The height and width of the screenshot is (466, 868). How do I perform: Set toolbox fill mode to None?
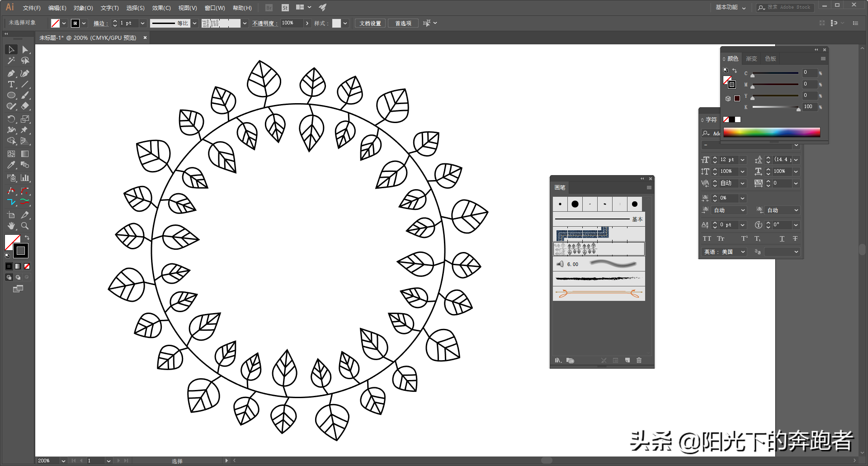pyautogui.click(x=27, y=266)
